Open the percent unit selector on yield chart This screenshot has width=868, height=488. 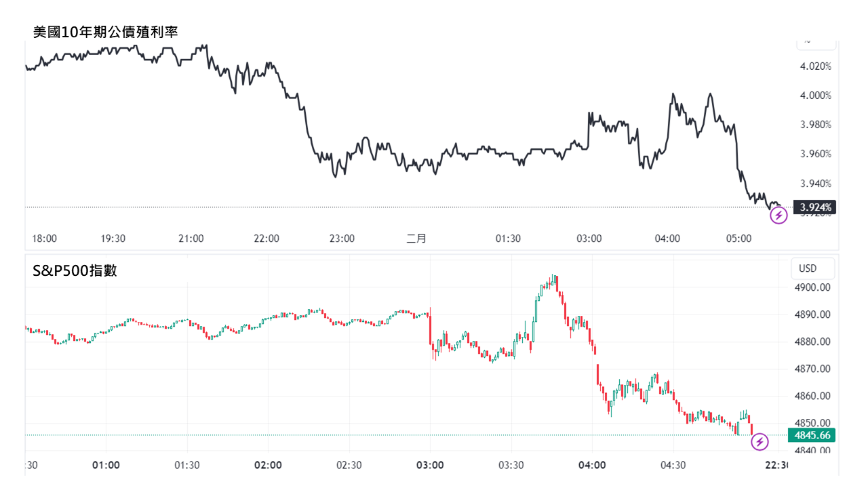pos(814,41)
